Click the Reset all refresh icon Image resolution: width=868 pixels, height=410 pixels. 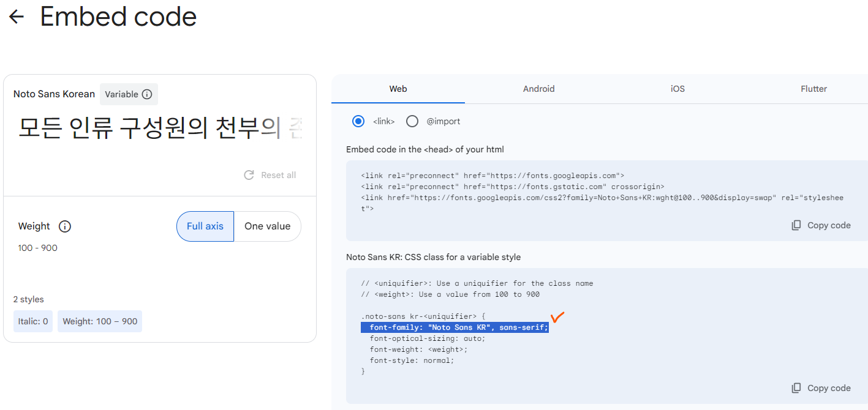(x=249, y=175)
